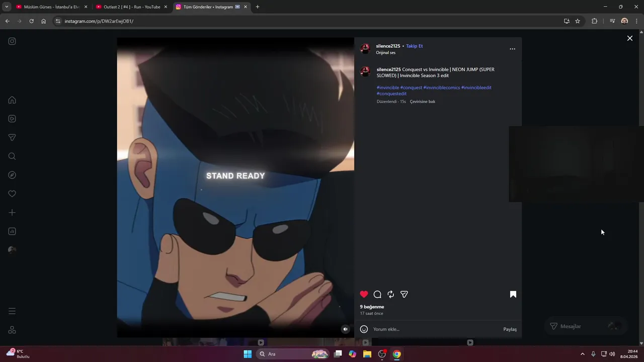This screenshot has width=644, height=362.
Task: Open the Chrome extensions puzzle icon
Action: [x=594, y=21]
